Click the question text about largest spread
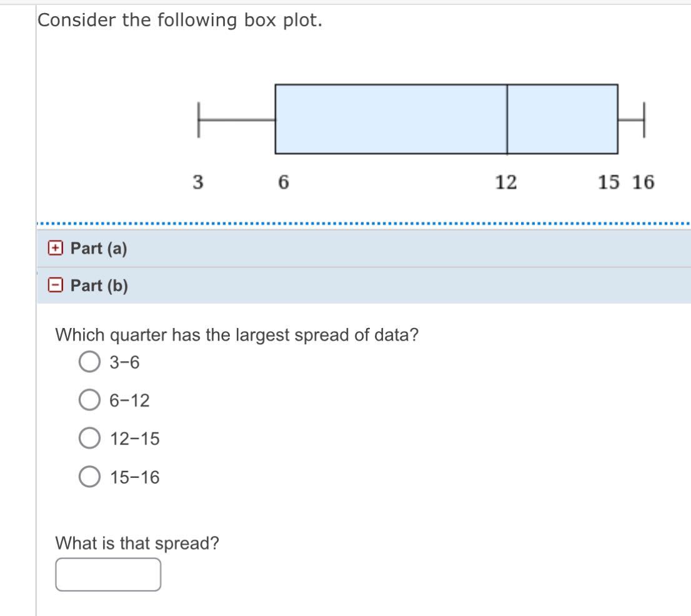Viewport: 691px width, 616px height. [236, 334]
